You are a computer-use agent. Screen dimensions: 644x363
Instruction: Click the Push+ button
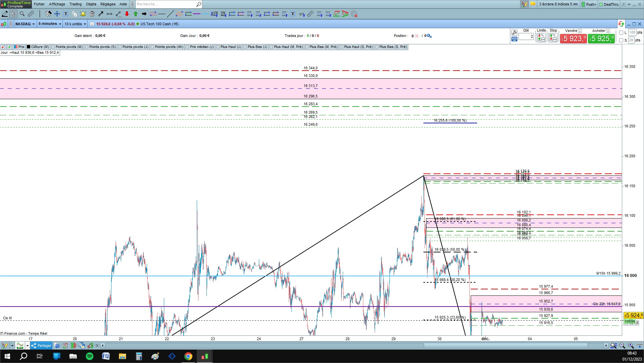(589, 4)
